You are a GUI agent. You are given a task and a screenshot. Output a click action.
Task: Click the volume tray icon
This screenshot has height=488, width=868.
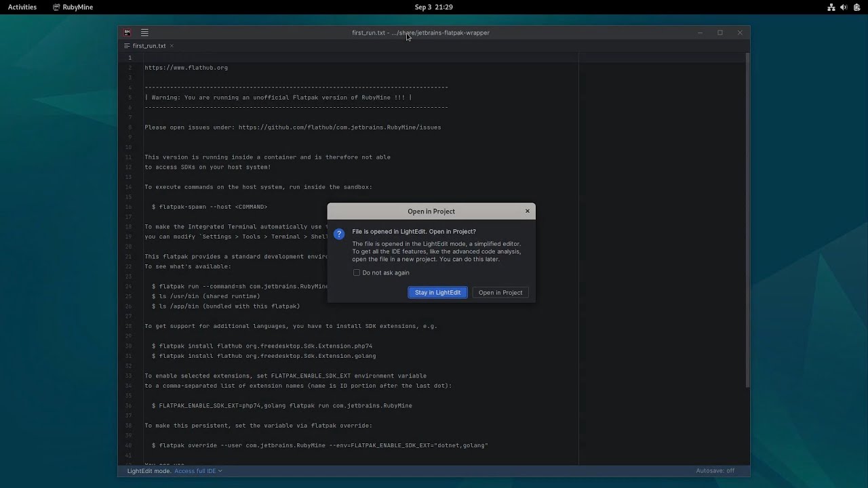(x=844, y=7)
